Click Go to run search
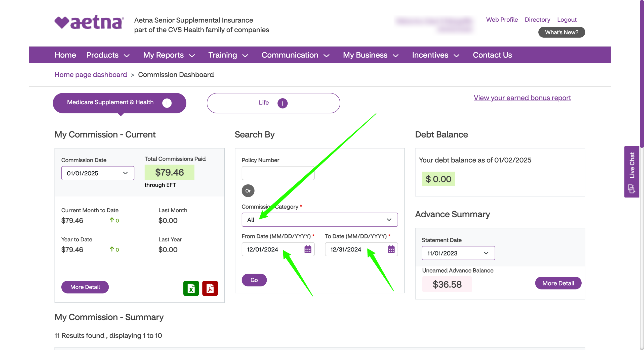The width and height of the screenshot is (644, 350). coord(254,280)
